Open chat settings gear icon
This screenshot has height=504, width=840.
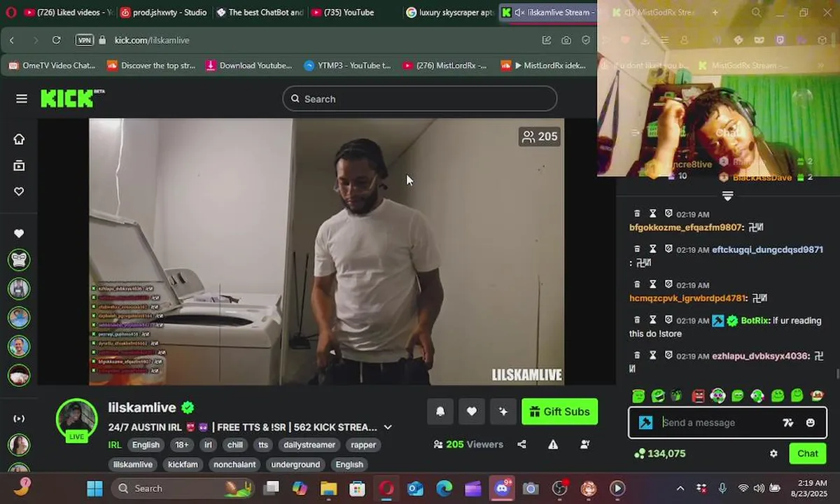click(773, 454)
